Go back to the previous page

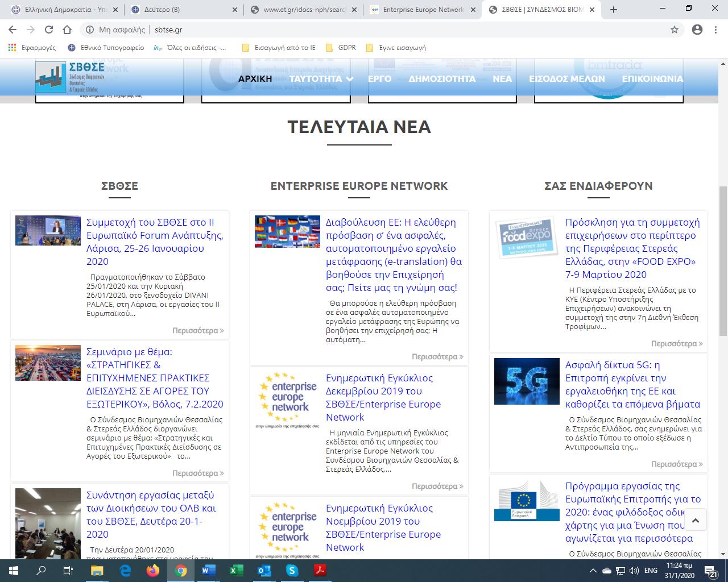[x=13, y=30]
